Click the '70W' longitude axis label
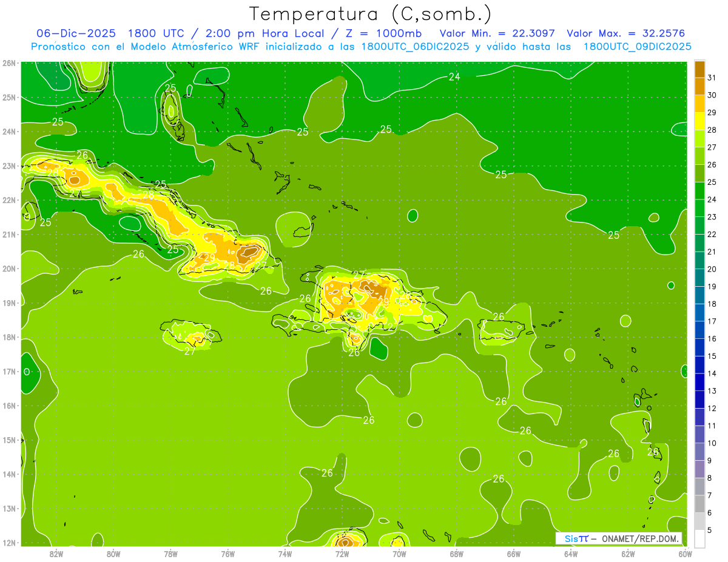The image size is (728, 562). [399, 554]
